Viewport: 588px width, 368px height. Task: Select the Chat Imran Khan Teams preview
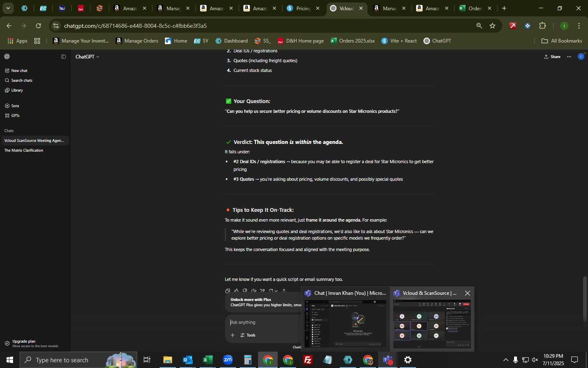pos(345,319)
